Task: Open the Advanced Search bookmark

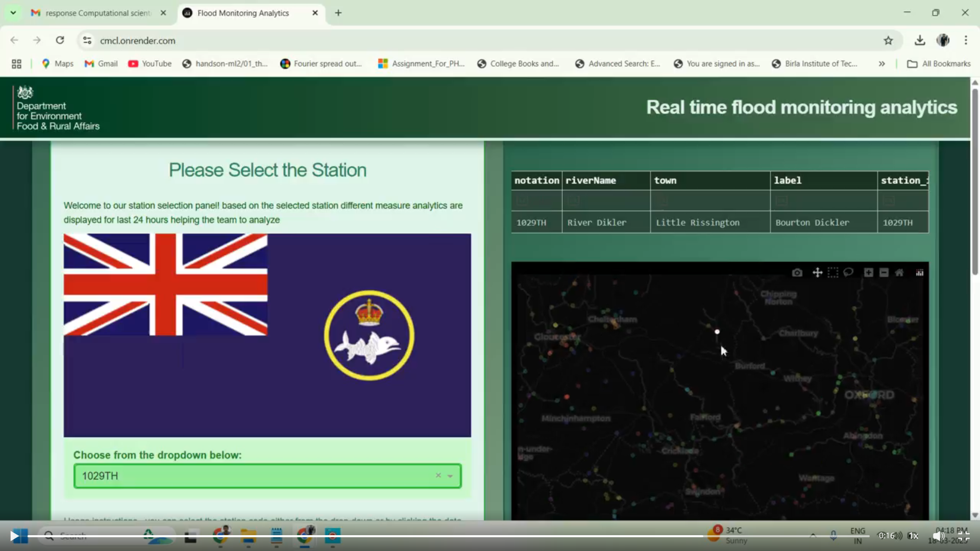Action: pyautogui.click(x=618, y=64)
